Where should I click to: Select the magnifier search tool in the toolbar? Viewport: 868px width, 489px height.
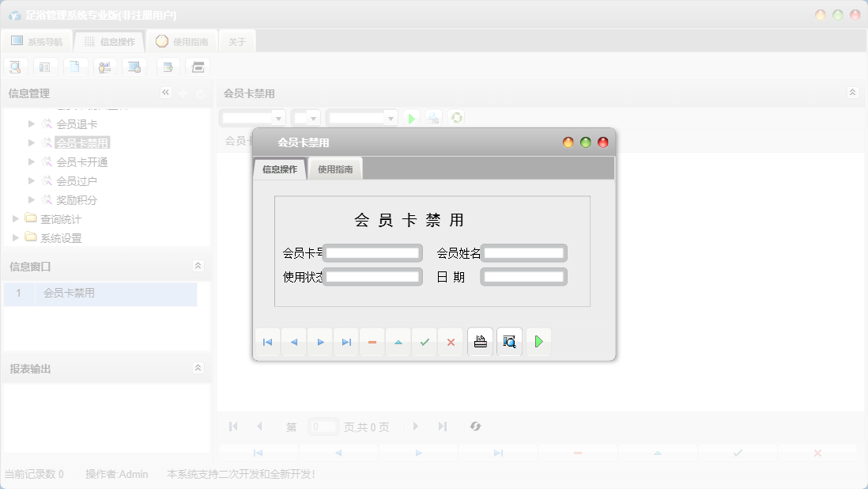click(x=15, y=66)
